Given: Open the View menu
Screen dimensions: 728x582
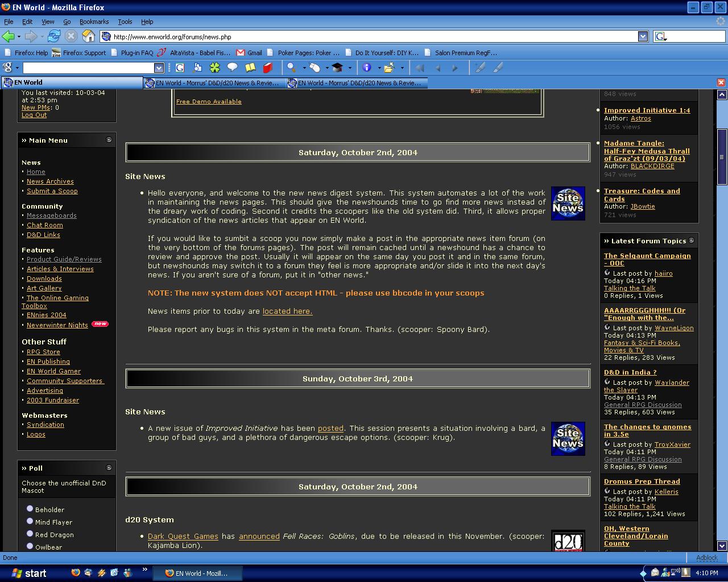Looking at the screenshot, I should (x=48, y=22).
